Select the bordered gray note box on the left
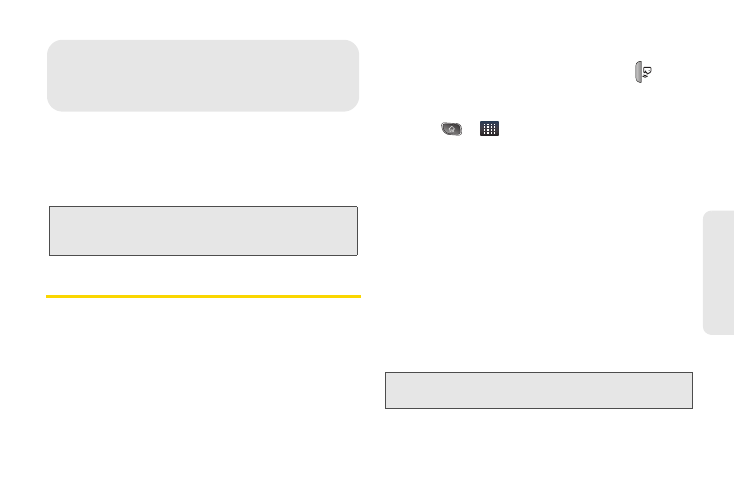 click(203, 231)
